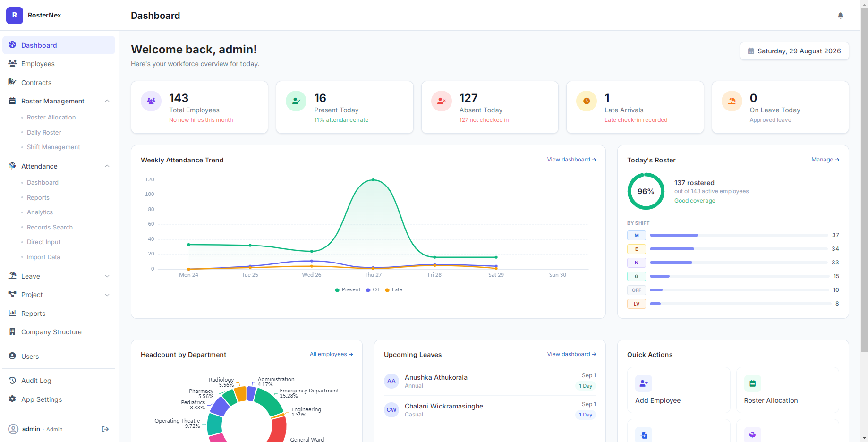
Task: Open notifications bell icon
Action: click(841, 16)
